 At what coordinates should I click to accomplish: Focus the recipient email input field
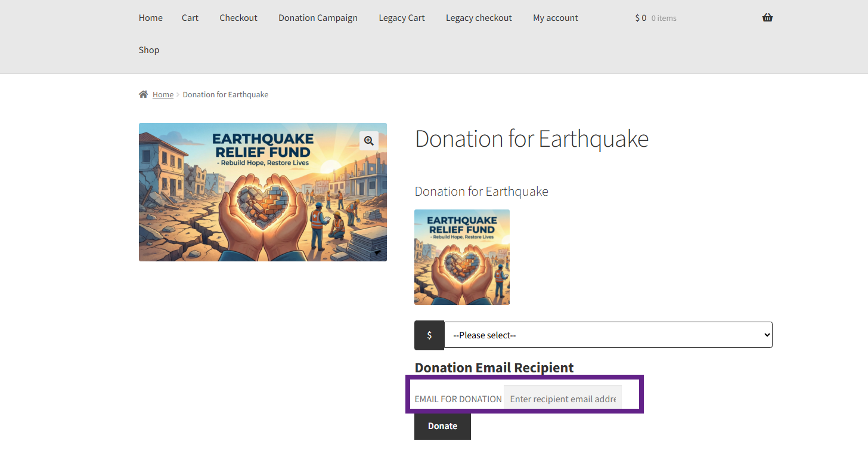563,399
